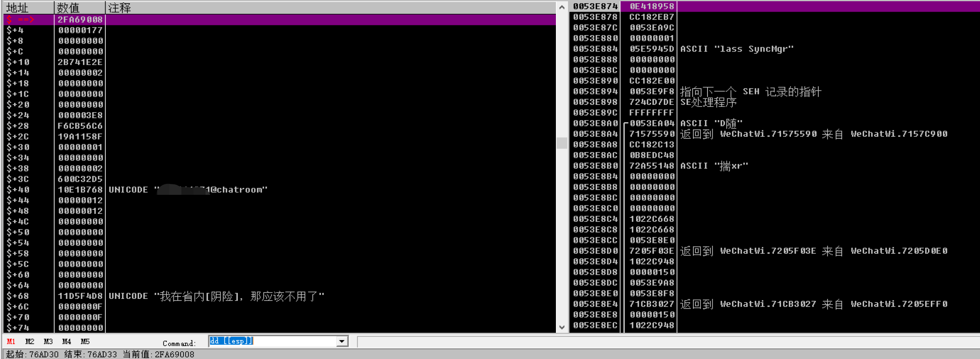Select stack value 1022C948 at 0053E8D4
Viewport: 980px width, 359px height.
(651, 261)
